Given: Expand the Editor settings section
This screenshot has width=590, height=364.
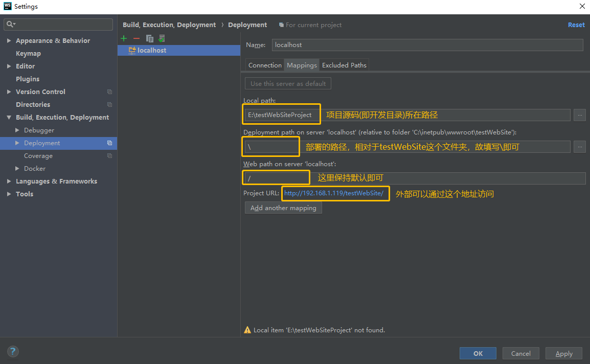Looking at the screenshot, I should pos(9,66).
